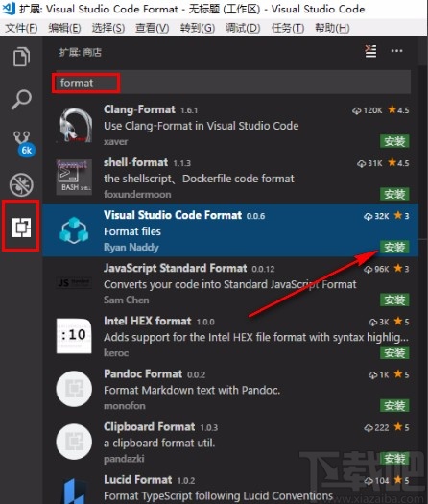Click the 96K download count
428x504 pixels.
pyautogui.click(x=376, y=269)
